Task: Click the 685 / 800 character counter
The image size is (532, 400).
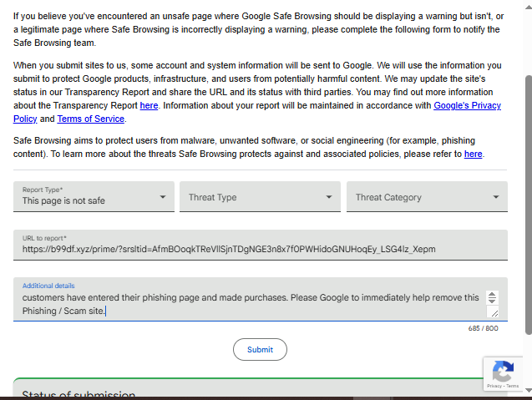Action: (x=483, y=328)
